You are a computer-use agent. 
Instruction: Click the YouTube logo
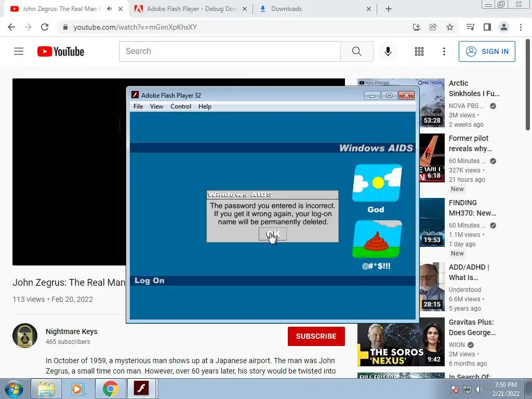pyautogui.click(x=61, y=51)
